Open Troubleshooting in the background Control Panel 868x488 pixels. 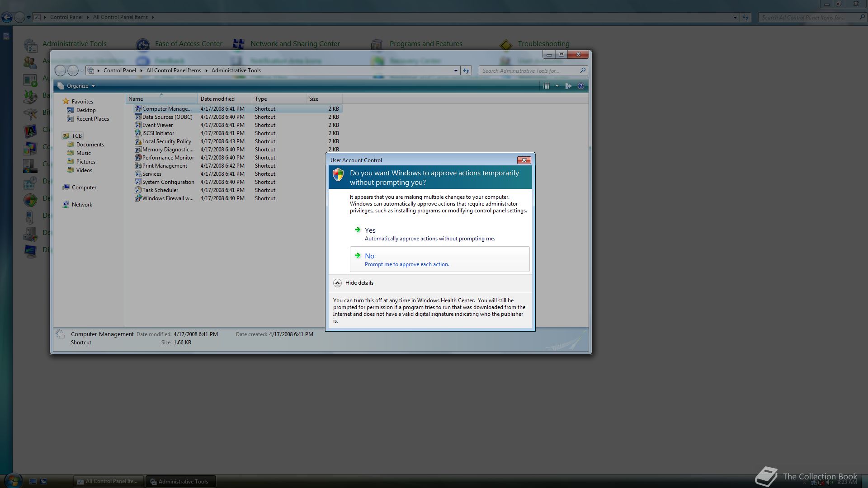click(x=543, y=44)
